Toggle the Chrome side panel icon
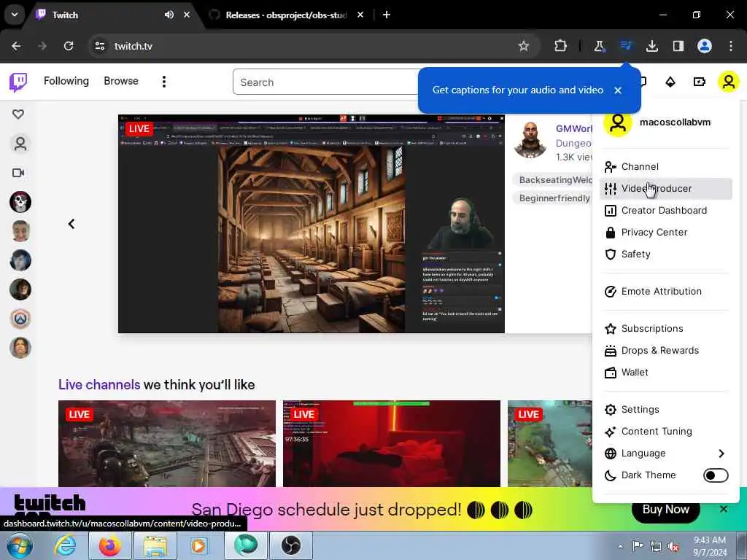Viewport: 747px width, 560px height. coord(678,46)
